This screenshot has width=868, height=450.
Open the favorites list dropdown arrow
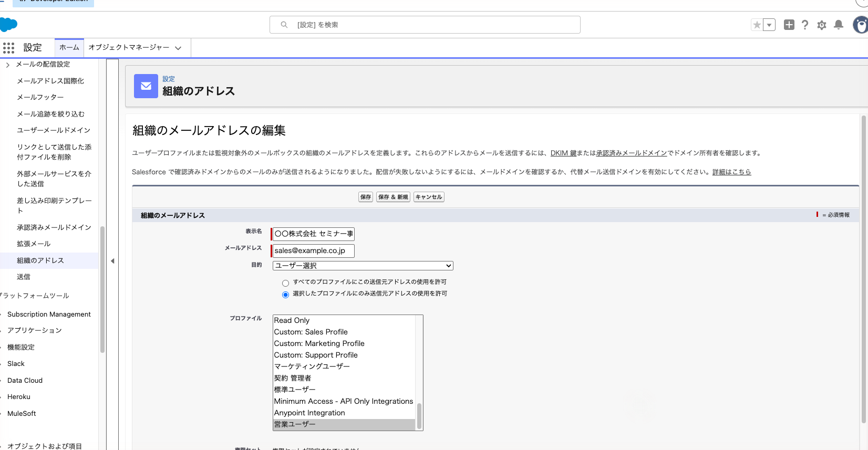769,25
